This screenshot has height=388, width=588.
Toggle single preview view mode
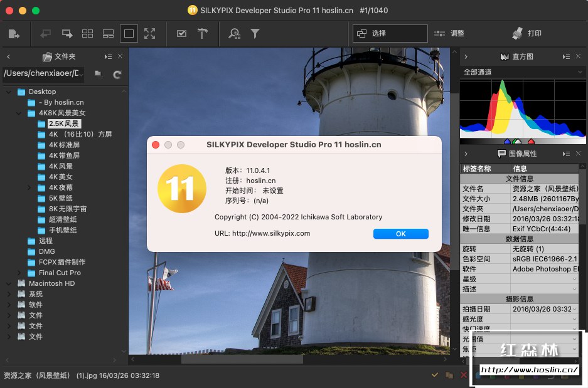pyautogui.click(x=129, y=34)
